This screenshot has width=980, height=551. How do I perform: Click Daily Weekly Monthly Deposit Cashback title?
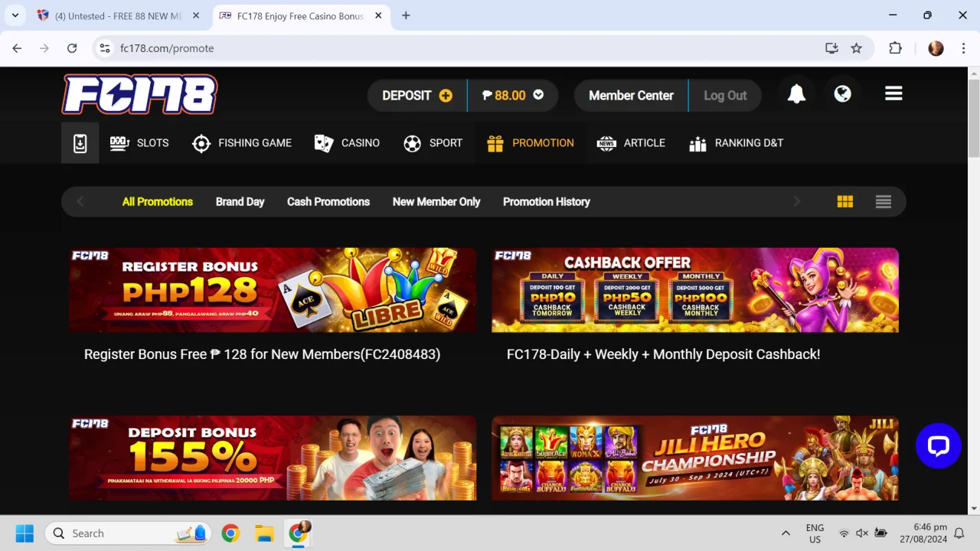[663, 354]
